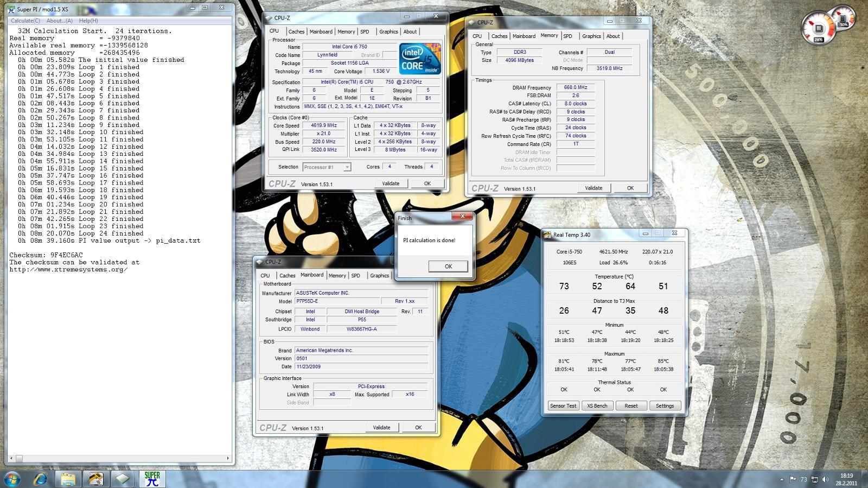Open SPD tab in CPU-Z memory window
Screen dimensions: 868x488
click(x=567, y=36)
